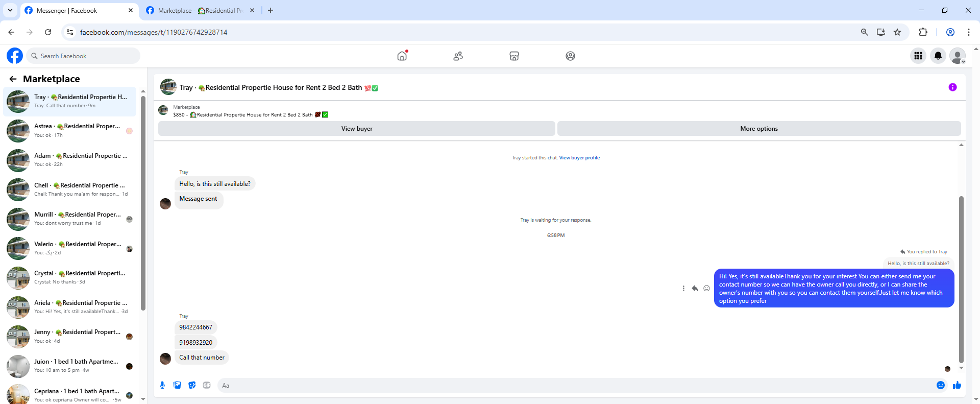Viewport: 980px width, 404px height.
Task: Go to the Home feed icon
Action: [x=402, y=56]
